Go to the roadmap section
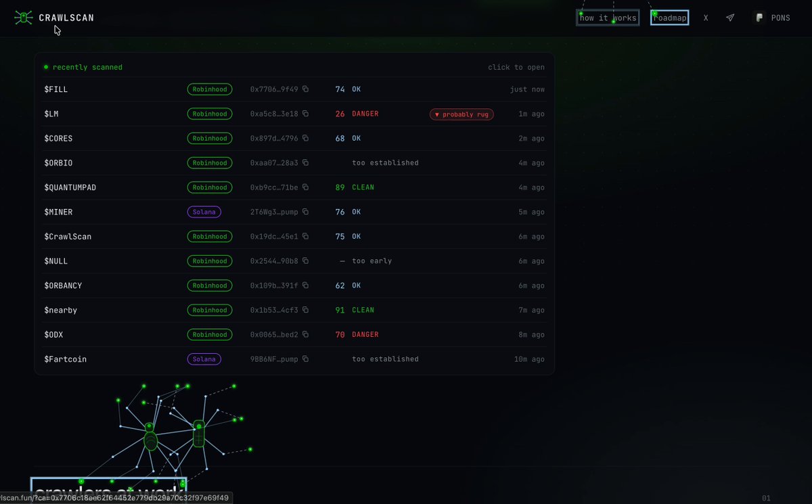 670,18
